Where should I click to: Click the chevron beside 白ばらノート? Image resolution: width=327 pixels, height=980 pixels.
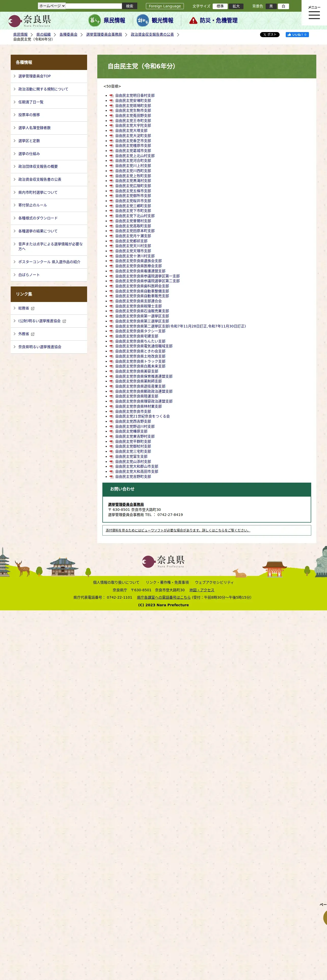pyautogui.click(x=15, y=275)
